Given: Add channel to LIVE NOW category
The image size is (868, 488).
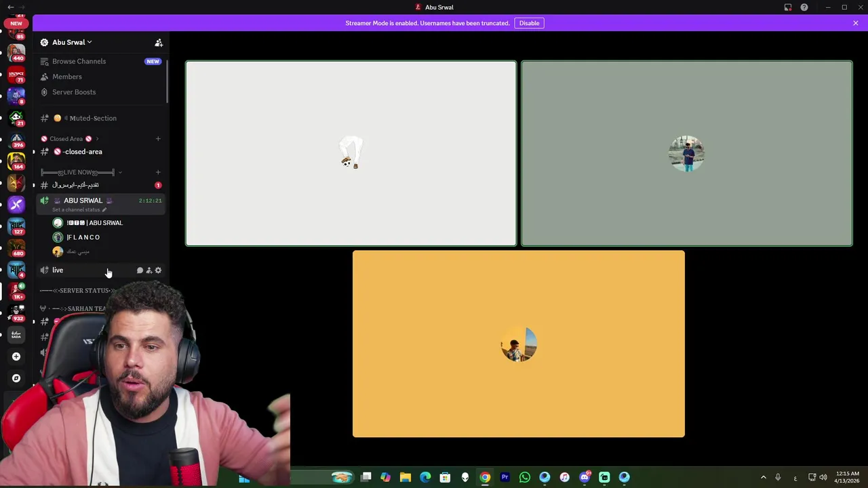Looking at the screenshot, I should pyautogui.click(x=158, y=172).
